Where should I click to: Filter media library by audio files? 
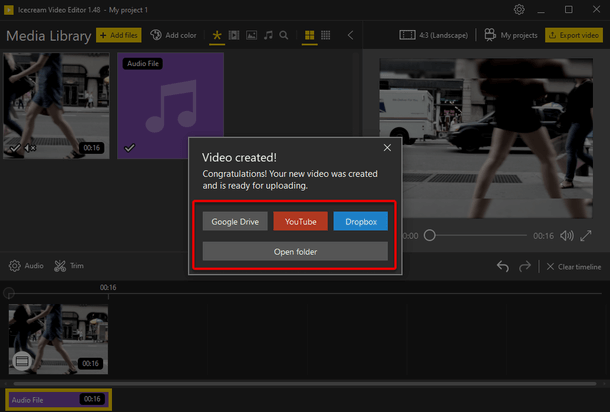click(268, 35)
